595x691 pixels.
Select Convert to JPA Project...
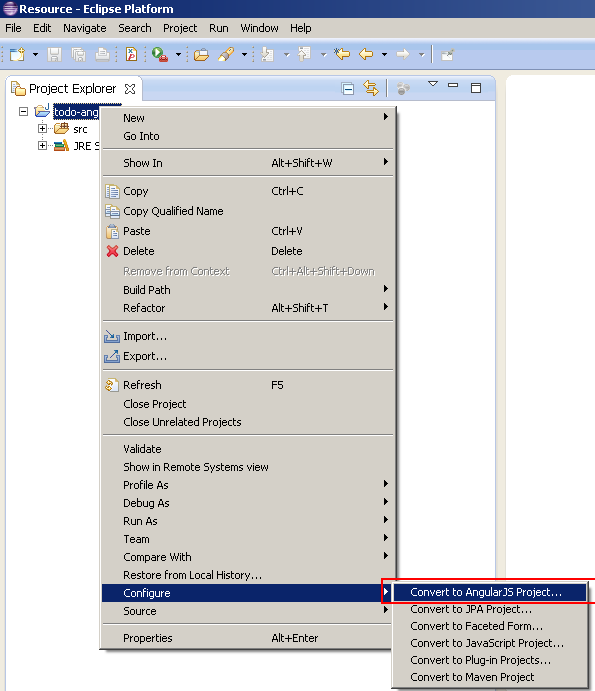coord(490,609)
